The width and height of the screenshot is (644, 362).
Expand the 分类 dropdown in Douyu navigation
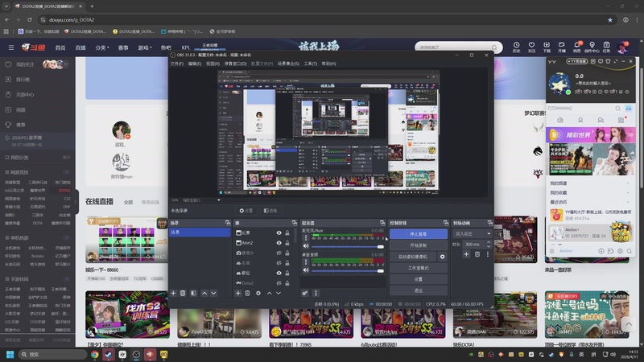click(101, 47)
